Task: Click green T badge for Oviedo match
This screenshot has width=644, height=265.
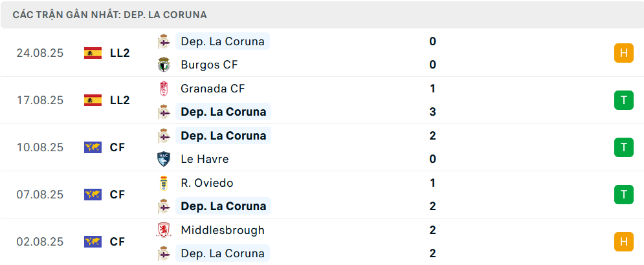Action: (623, 195)
